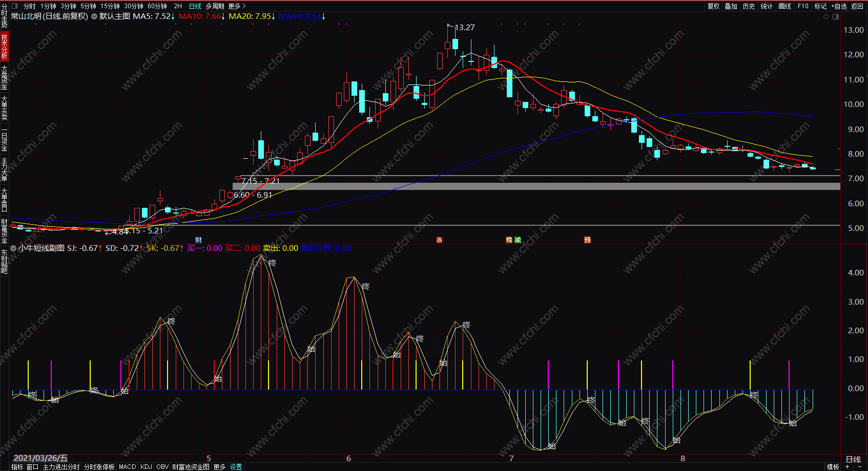Image resolution: width=868 pixels, height=471 pixels.
Task: Open 统计 statistics
Action: (x=767, y=6)
